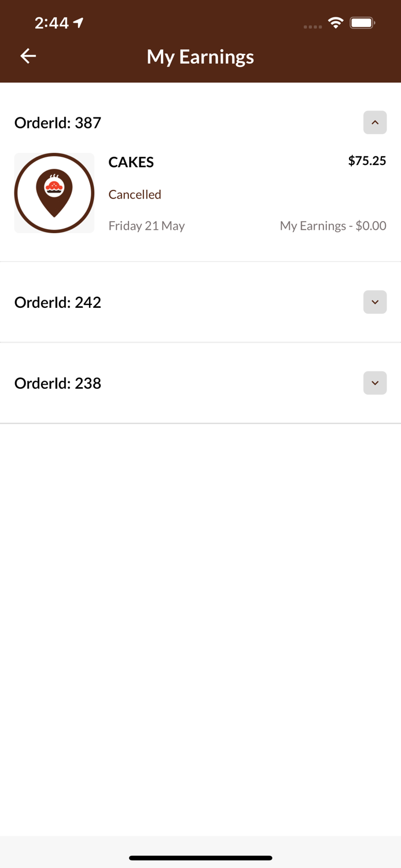
Task: Tap the OrderId: 242 row label
Action: click(58, 302)
